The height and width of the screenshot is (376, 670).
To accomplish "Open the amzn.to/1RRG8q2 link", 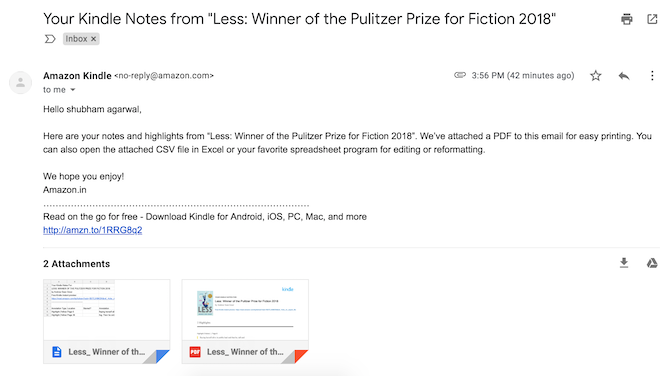I will (x=93, y=230).
